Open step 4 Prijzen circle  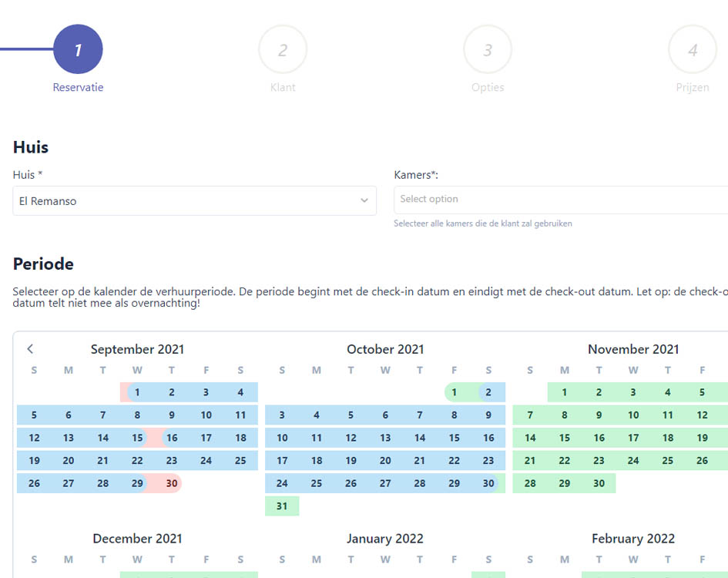tap(693, 50)
